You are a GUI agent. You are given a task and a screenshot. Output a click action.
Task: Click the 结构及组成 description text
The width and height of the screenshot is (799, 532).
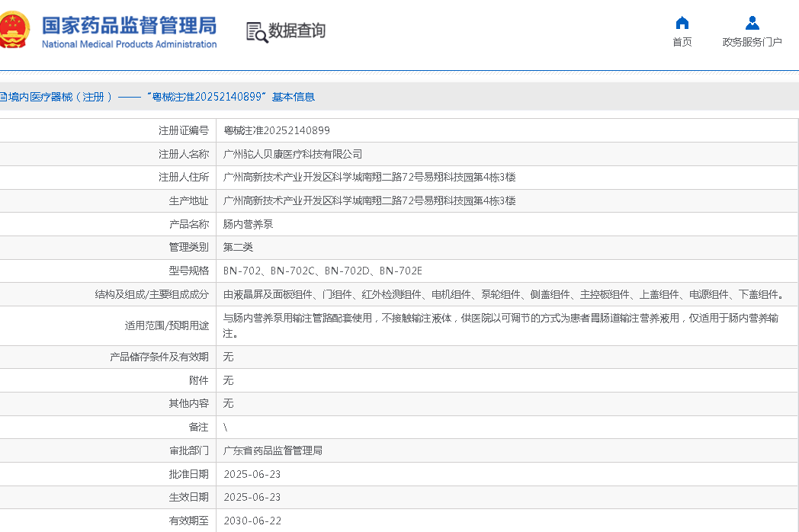(503, 294)
